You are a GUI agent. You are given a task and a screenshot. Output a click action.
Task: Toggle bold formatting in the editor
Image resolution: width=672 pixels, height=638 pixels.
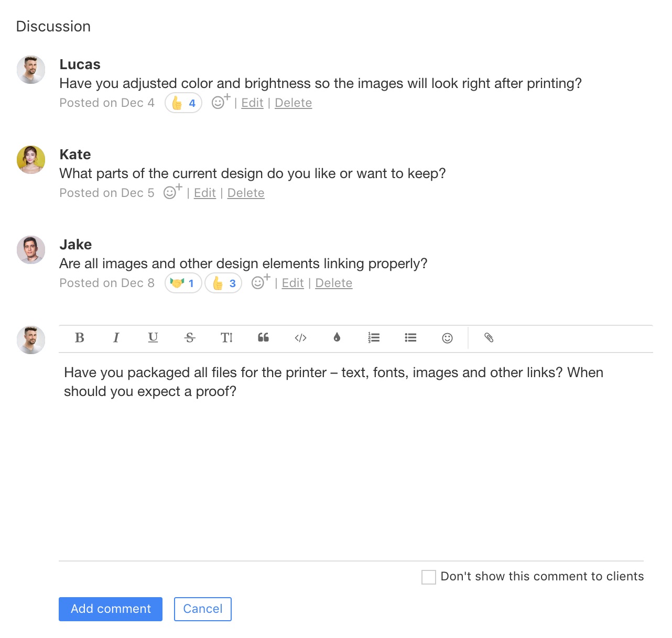click(80, 338)
